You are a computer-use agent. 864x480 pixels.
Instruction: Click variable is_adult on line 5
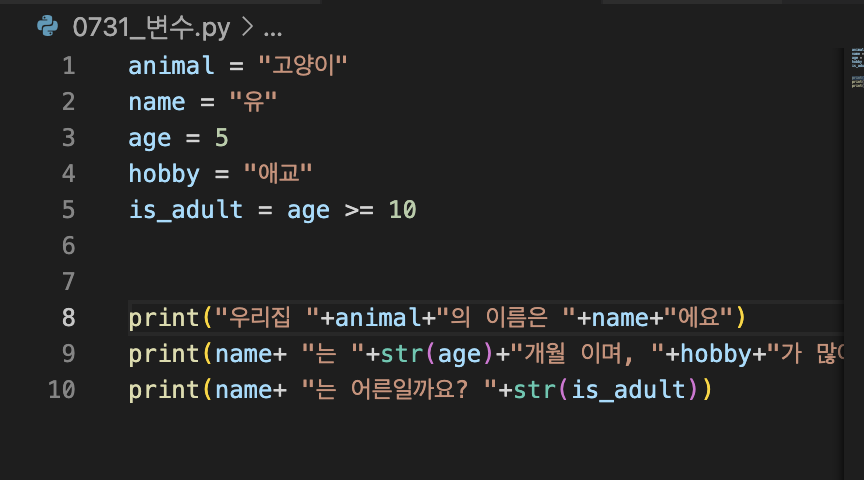click(186, 210)
